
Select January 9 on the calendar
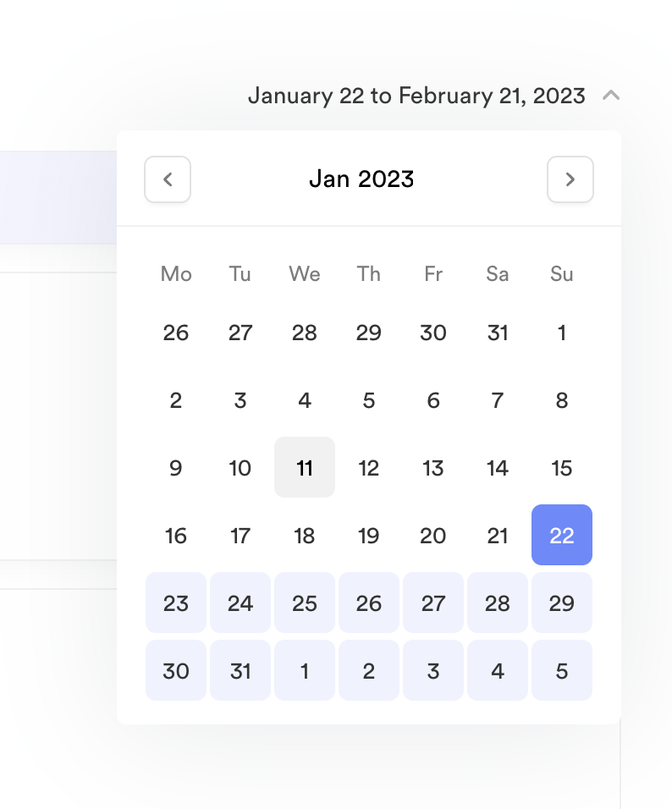pos(176,467)
